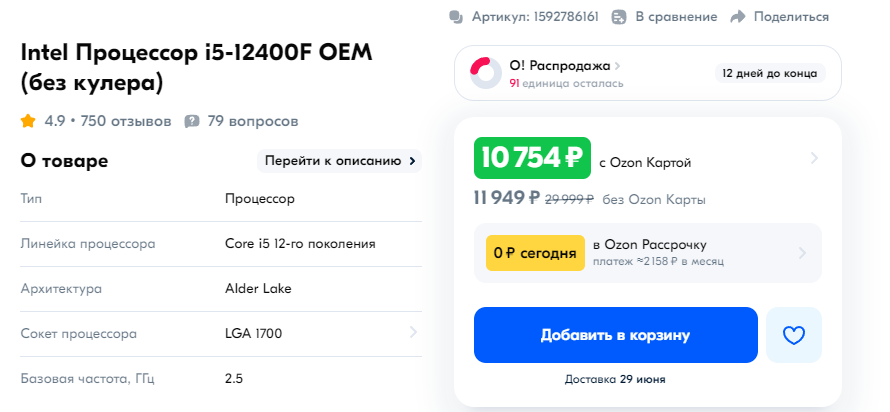Expand the Сокет процессора LGA 1700 chevron

click(x=413, y=333)
